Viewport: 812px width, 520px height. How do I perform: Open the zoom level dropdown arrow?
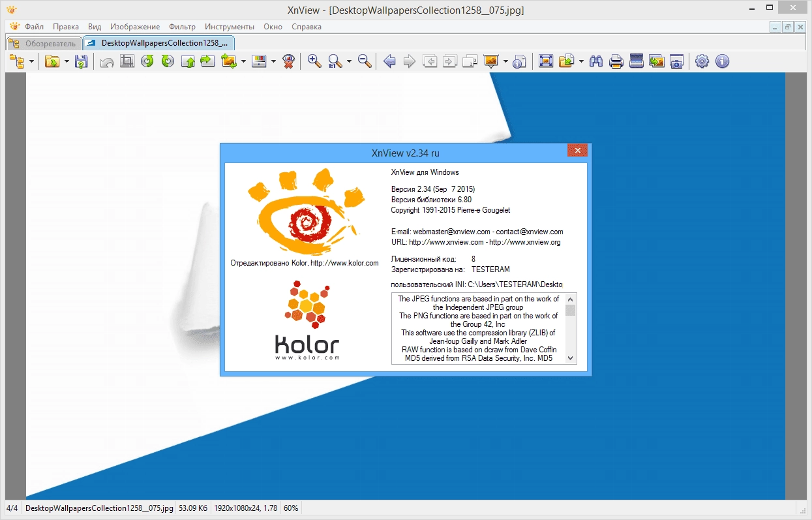click(x=349, y=61)
